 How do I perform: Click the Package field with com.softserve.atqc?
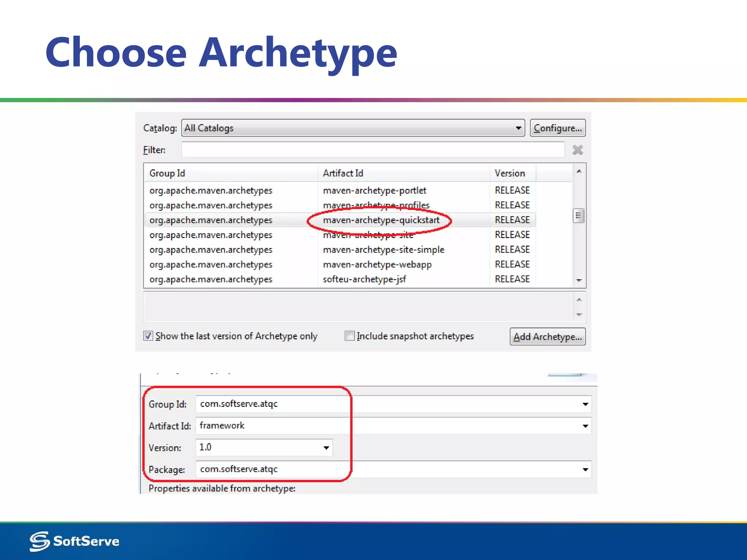coord(393,469)
